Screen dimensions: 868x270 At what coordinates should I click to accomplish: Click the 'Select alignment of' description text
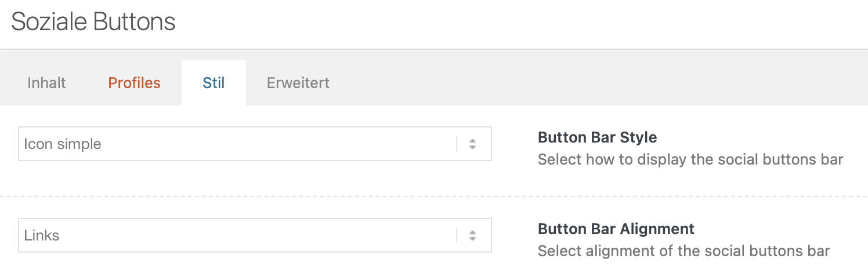pyautogui.click(x=684, y=251)
